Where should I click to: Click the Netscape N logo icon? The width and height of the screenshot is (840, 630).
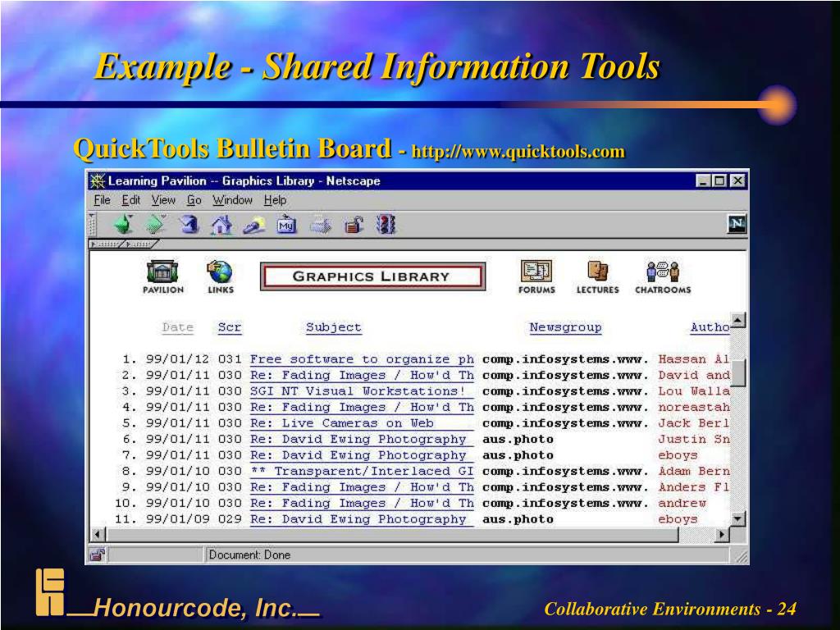point(737,224)
